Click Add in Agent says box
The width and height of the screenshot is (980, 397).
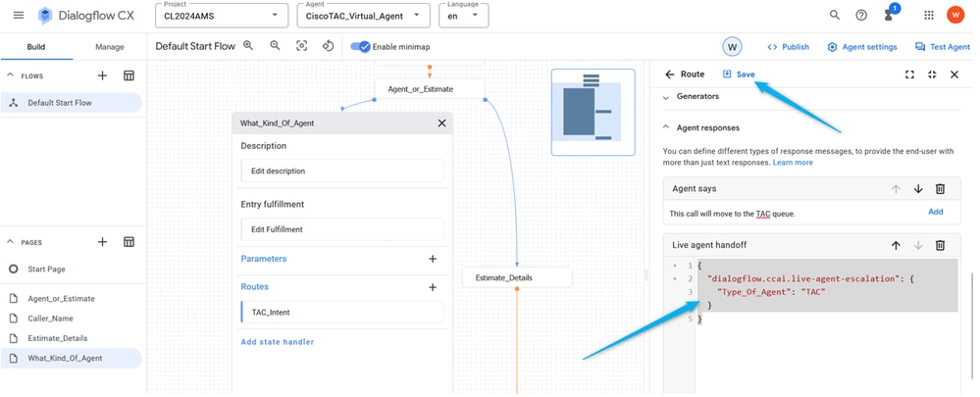click(x=935, y=212)
